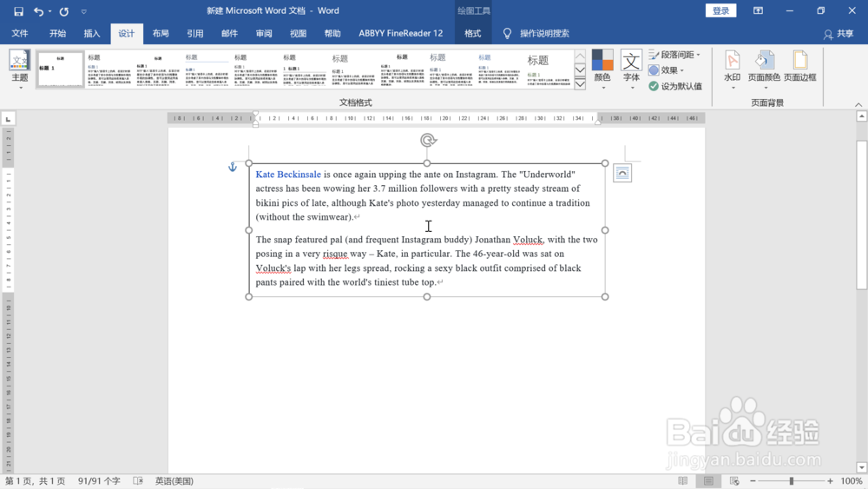
Task: Switch to the 插入 (Insert) tab
Action: point(92,33)
